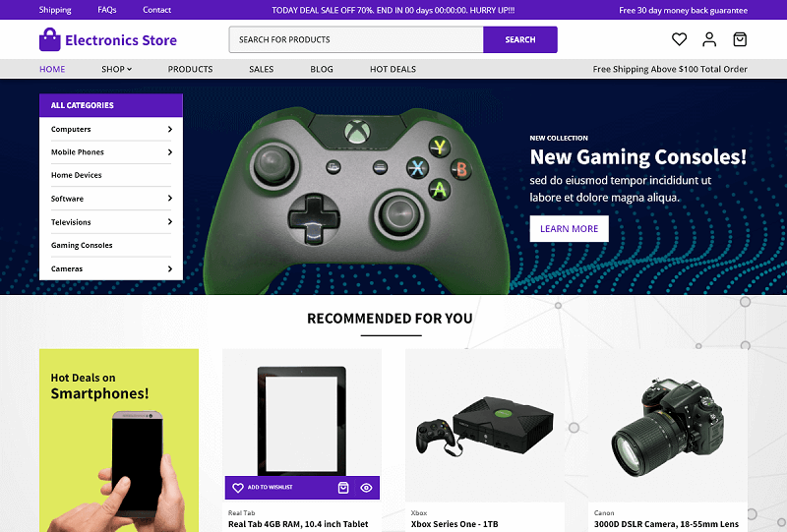Click the Learn More button
787x532 pixels.
[x=570, y=229]
